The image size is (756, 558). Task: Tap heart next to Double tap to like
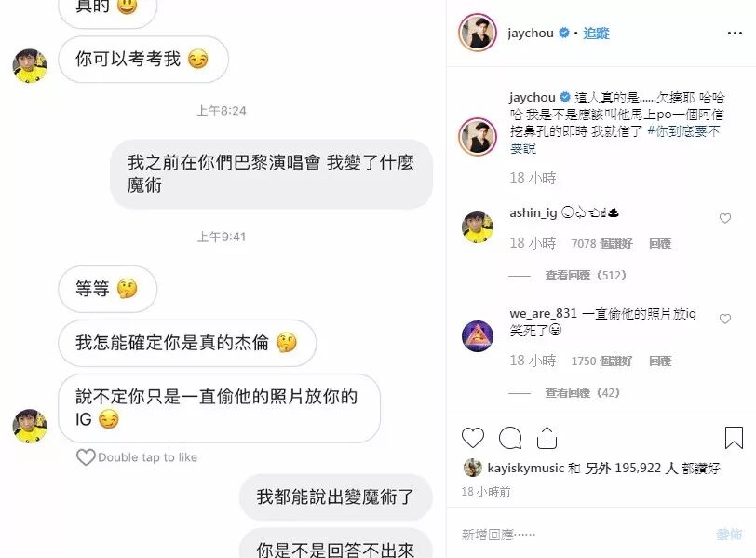(x=86, y=457)
